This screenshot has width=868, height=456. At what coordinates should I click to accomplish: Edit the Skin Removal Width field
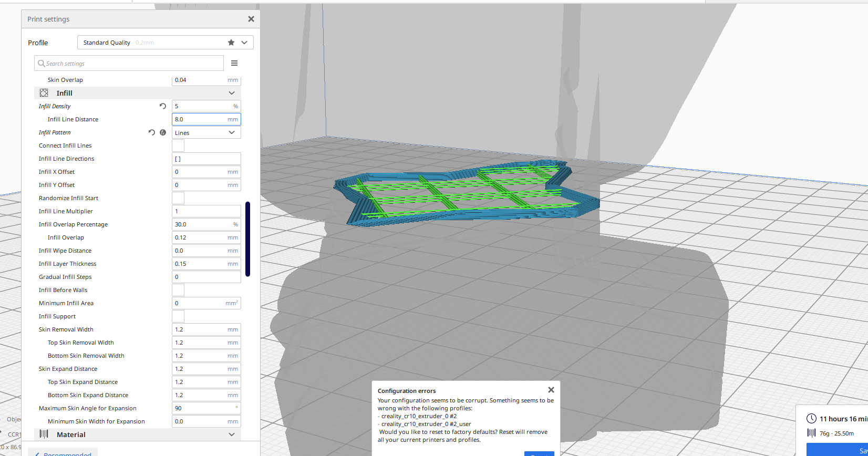(x=206, y=329)
